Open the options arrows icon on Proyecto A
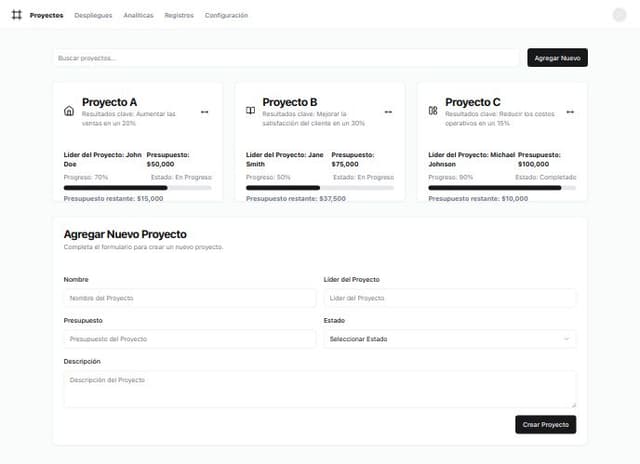Viewport: 640px width, 464px height. coord(205,112)
